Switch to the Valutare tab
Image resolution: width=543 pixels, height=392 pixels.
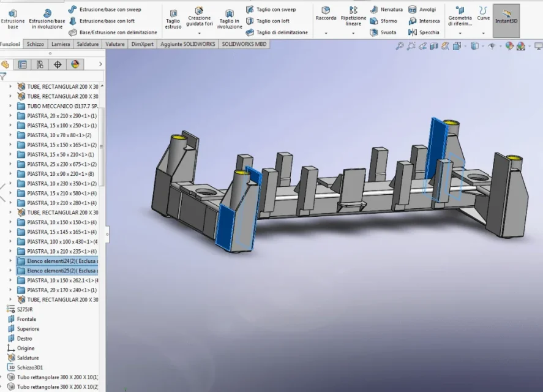115,44
